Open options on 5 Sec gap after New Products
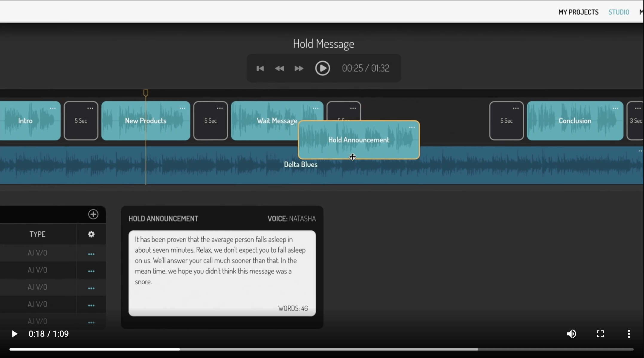This screenshot has height=358, width=644. 220,108
